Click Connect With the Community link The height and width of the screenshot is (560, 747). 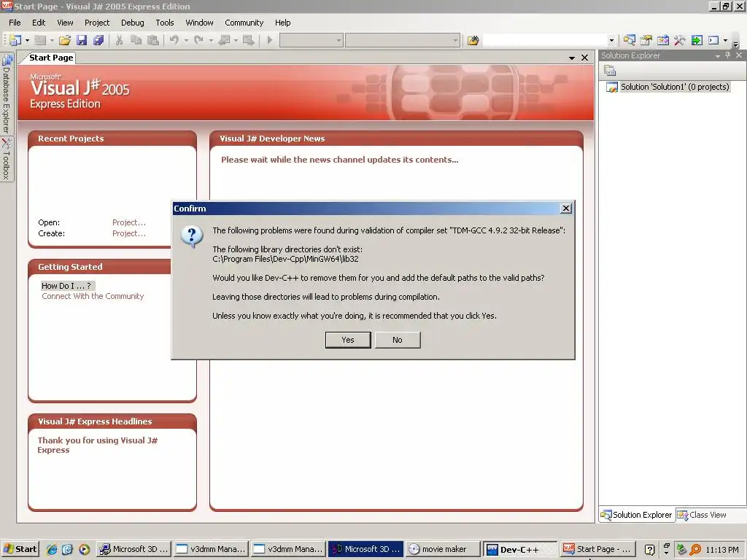[93, 296]
